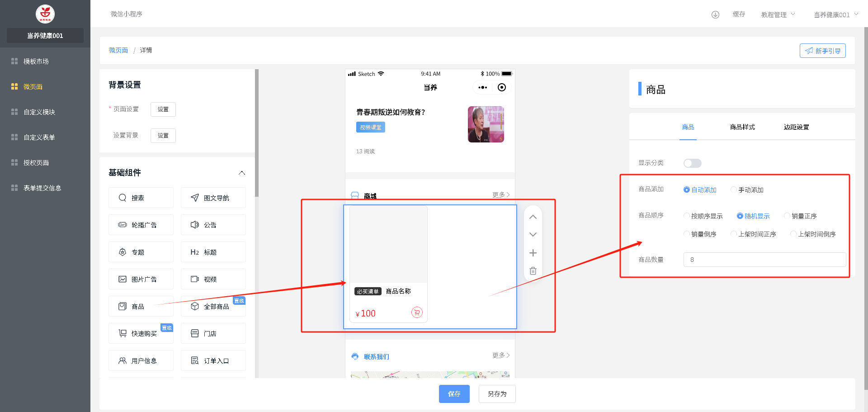
Task: Expand the 当养健康001 account dropdown
Action: pos(835,14)
